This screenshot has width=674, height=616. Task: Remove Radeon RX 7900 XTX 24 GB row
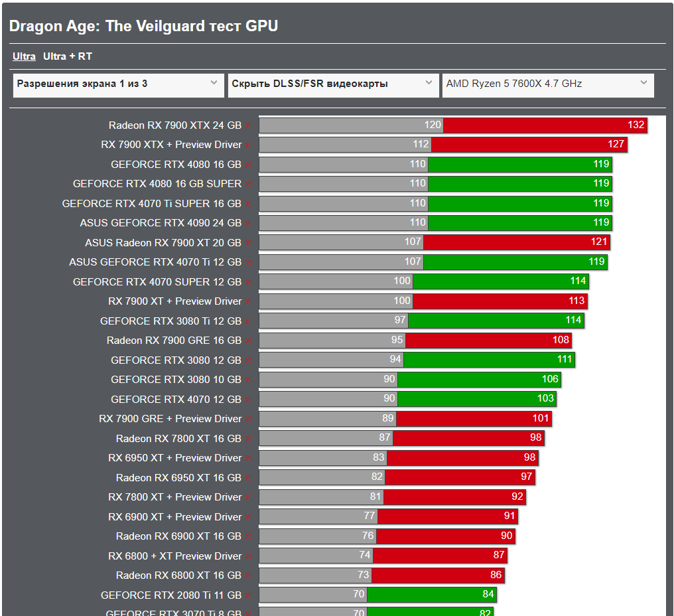pos(248,125)
